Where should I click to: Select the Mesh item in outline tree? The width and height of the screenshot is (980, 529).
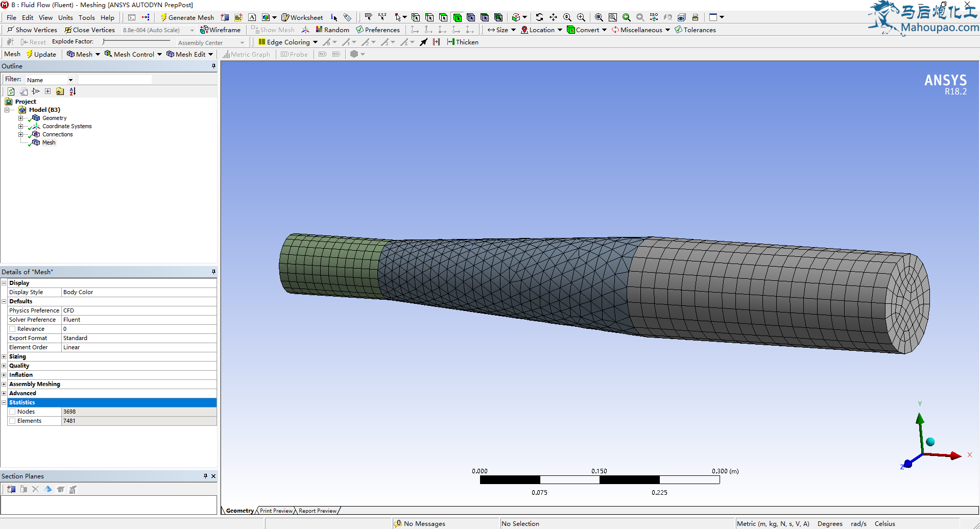(x=49, y=142)
